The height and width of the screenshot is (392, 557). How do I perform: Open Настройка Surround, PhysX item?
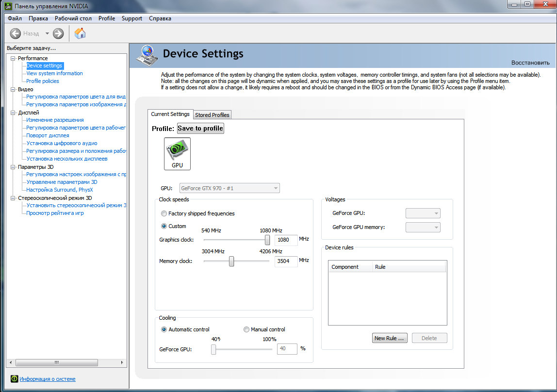tap(60, 190)
